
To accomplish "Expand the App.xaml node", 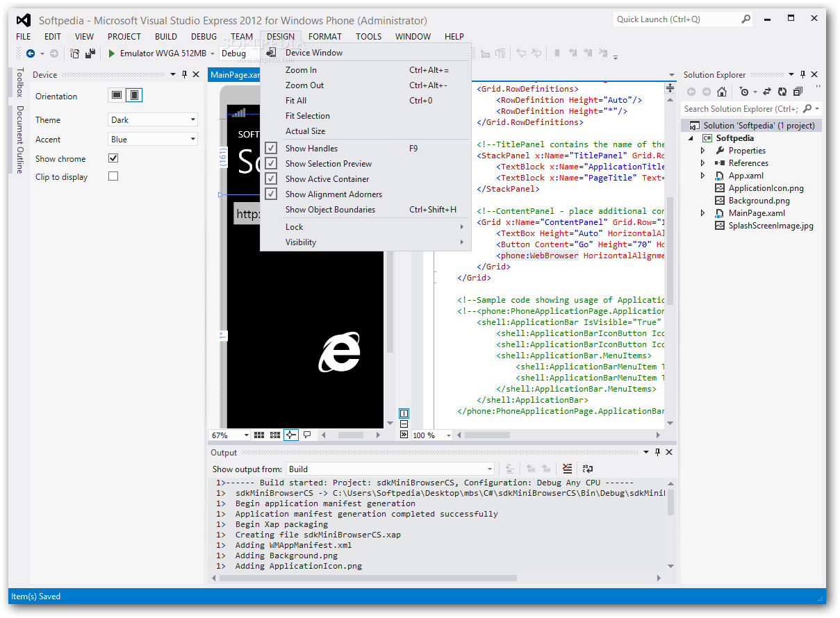I will point(703,176).
